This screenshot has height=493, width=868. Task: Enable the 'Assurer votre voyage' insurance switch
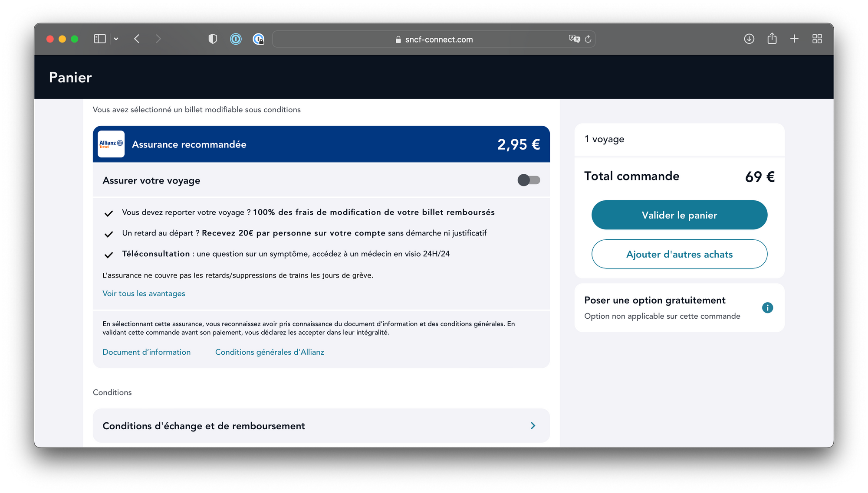529,180
